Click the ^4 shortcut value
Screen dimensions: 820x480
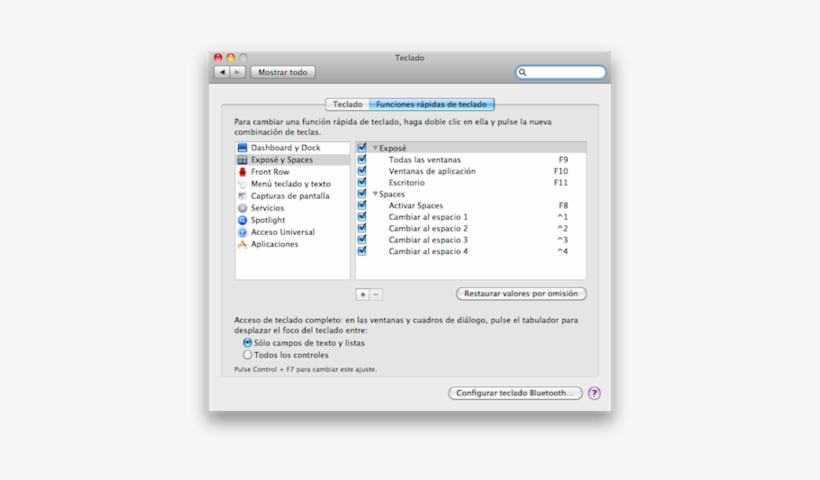563,252
